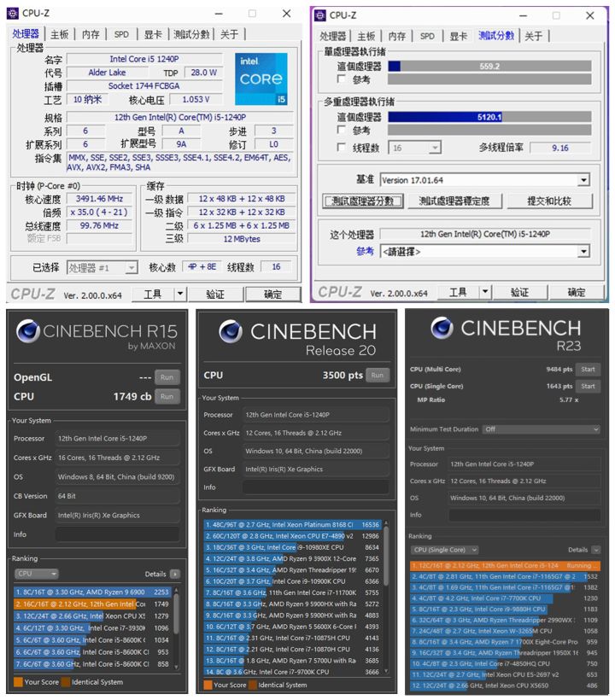Viewport: 615px width, 700px height.
Task: Switch to 内存 tab in left CPU-Z
Action: tap(91, 34)
